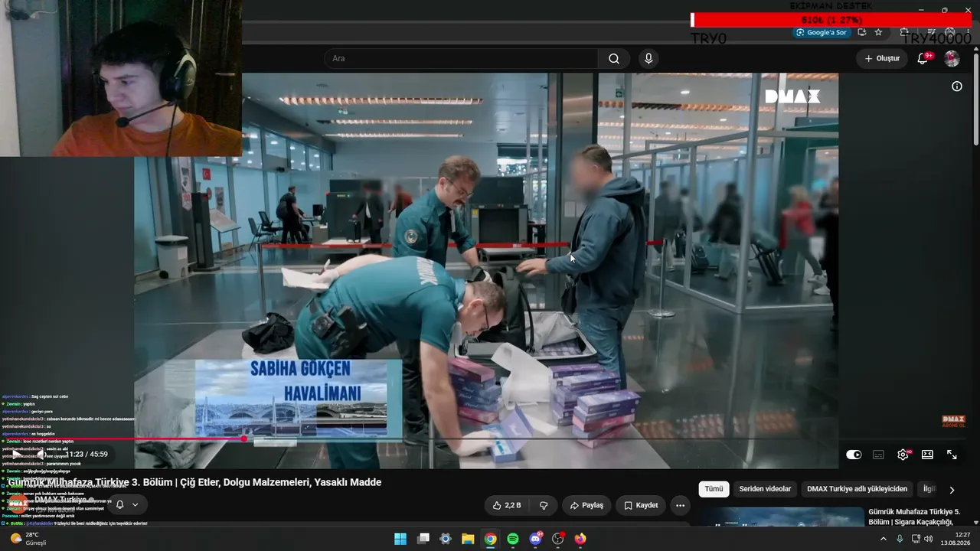980x551 pixels.
Task: Click the Kaydet save button
Action: 641,506
